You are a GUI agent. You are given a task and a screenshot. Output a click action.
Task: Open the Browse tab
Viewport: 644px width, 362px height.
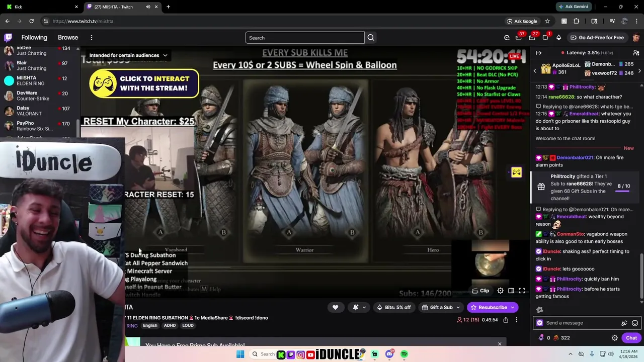coord(68,38)
